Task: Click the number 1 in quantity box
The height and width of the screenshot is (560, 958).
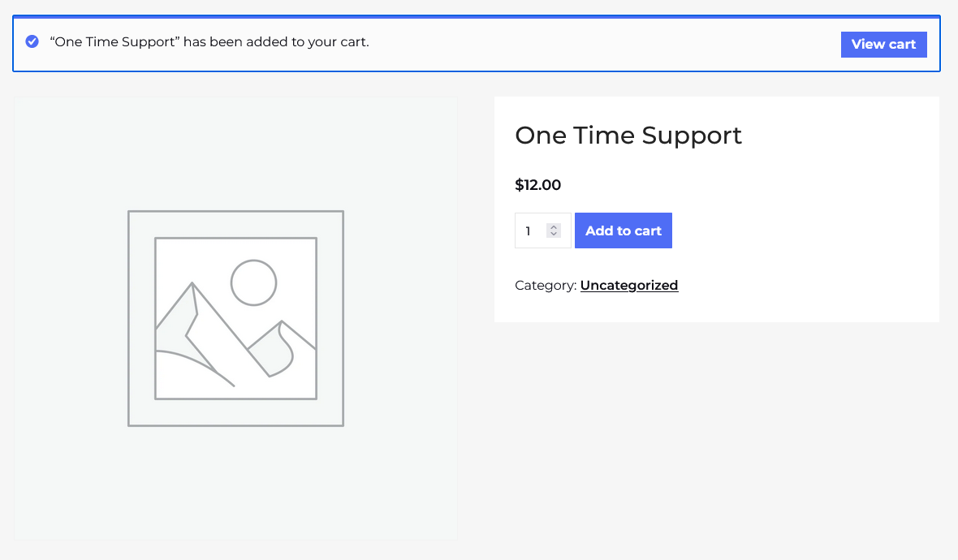Action: (528, 231)
